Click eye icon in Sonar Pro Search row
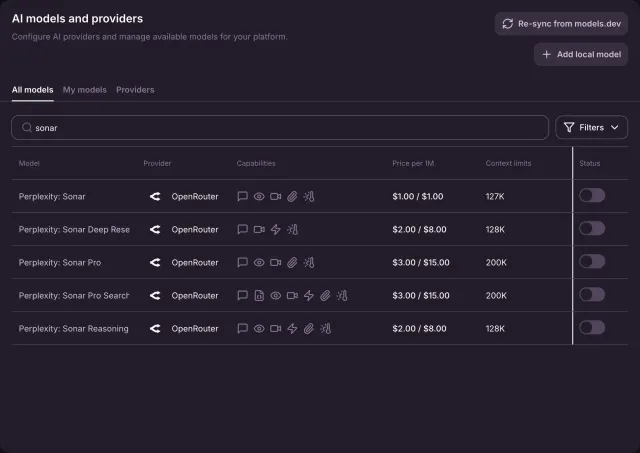 coord(276,295)
